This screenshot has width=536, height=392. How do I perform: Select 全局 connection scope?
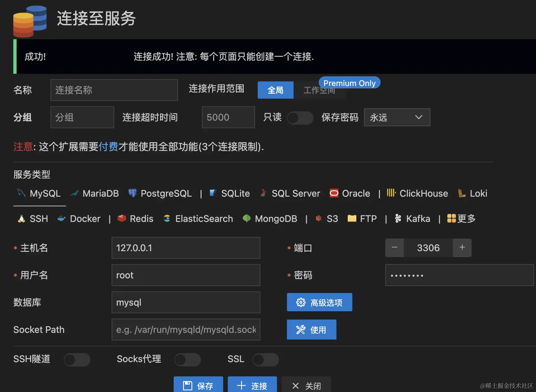(275, 90)
